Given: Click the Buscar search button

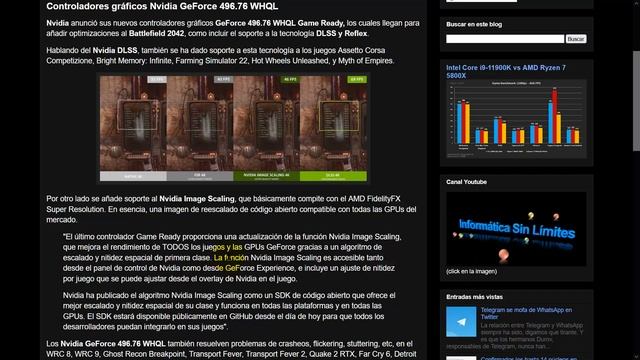Looking at the screenshot, I should click(x=576, y=39).
